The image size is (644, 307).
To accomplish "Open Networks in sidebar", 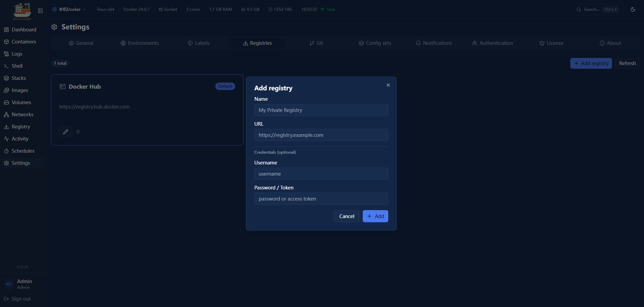I will (x=22, y=115).
